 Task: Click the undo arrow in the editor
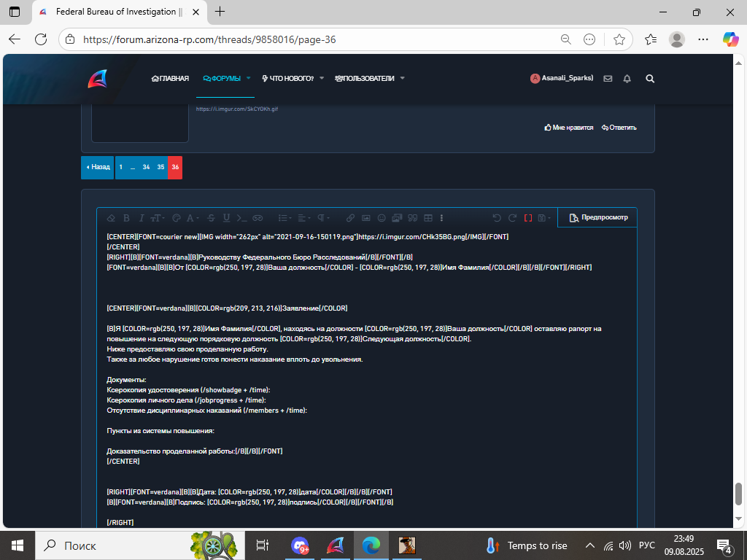[x=496, y=217]
